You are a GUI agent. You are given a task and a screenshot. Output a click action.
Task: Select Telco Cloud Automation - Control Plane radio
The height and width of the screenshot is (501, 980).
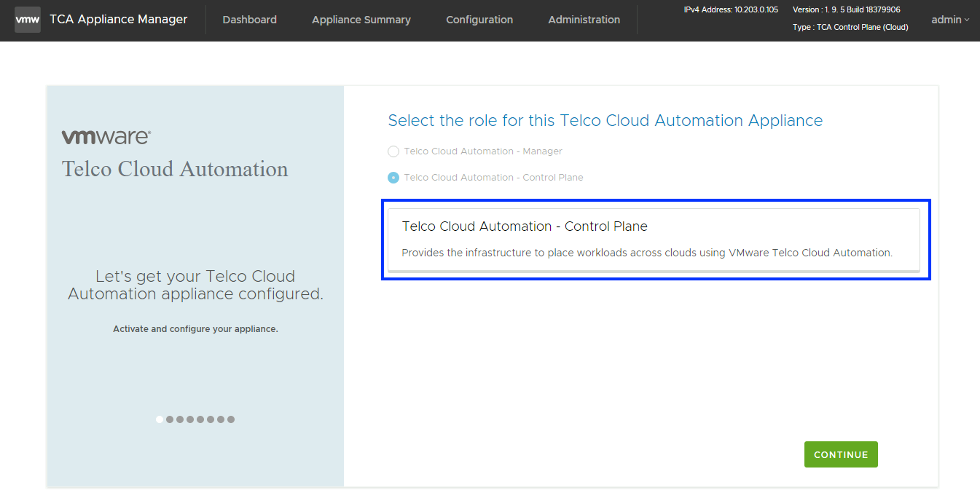click(x=393, y=178)
